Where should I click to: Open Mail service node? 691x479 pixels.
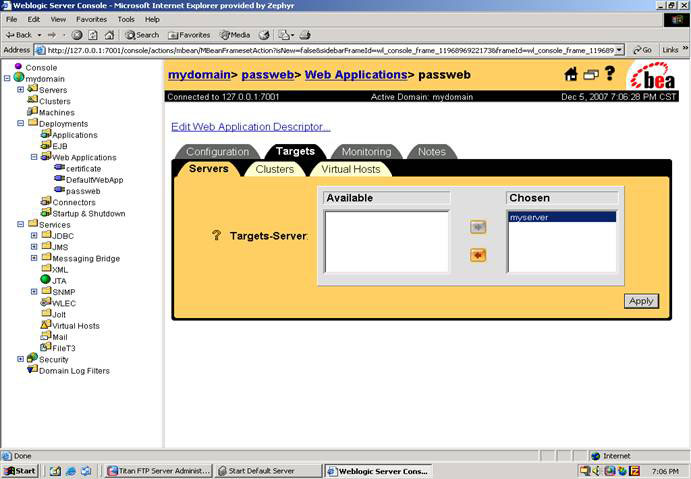60,337
